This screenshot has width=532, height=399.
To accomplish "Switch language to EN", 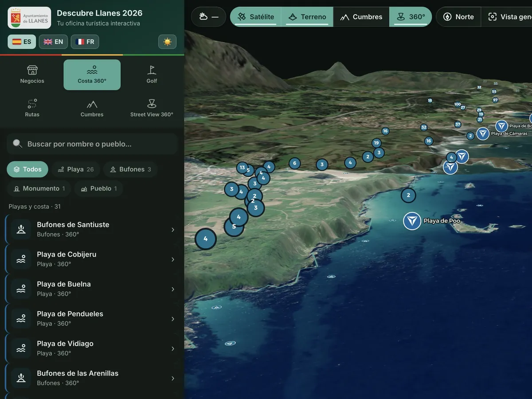I will (54, 42).
